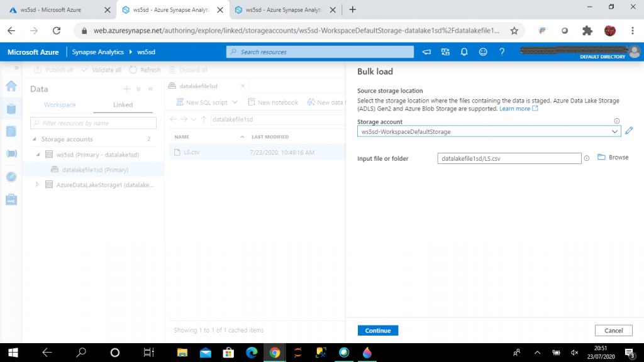Click the ws5sd breadcrumb workspace link
644x362 pixels.
pyautogui.click(x=146, y=52)
